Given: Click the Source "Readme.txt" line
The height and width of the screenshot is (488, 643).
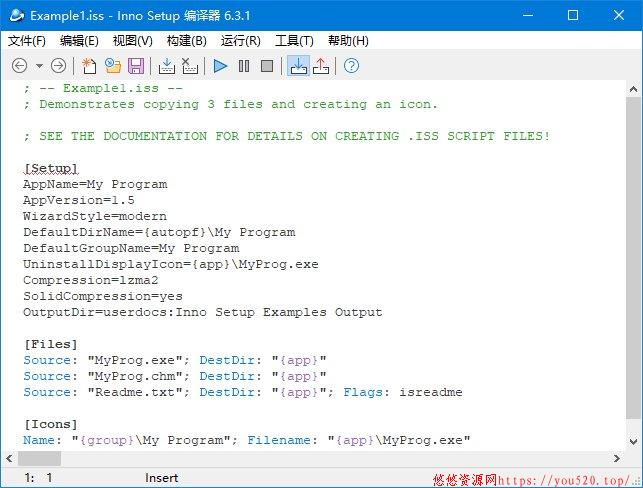Looking at the screenshot, I should [x=243, y=392].
